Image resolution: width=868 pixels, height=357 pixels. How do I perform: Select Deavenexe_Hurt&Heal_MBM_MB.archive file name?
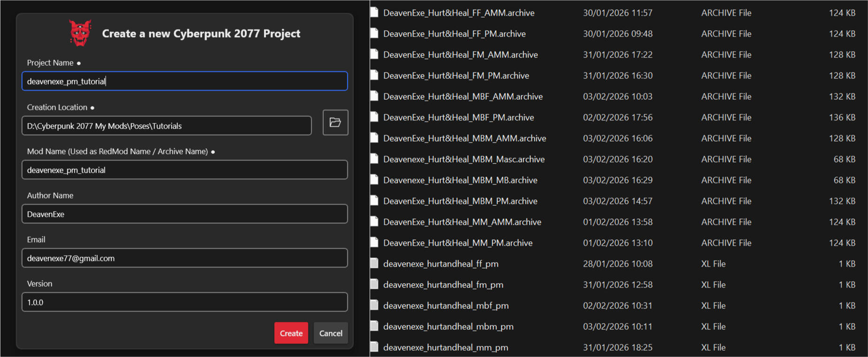(x=460, y=180)
